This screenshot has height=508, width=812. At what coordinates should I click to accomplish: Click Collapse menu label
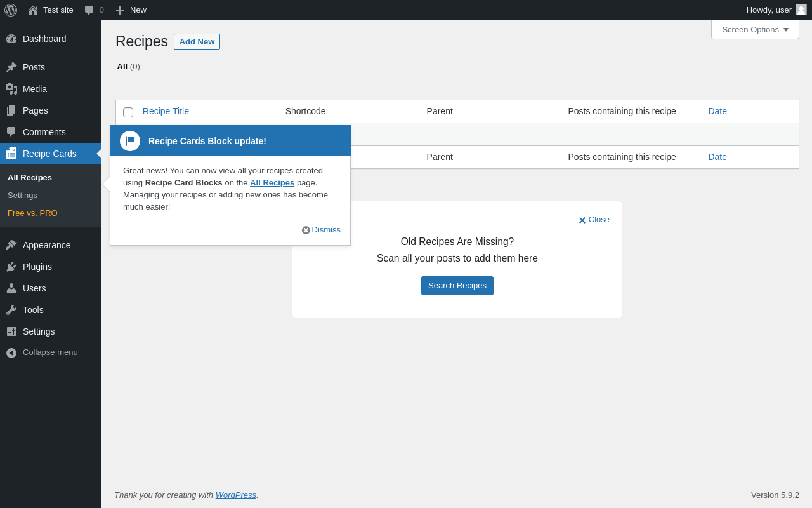point(50,352)
